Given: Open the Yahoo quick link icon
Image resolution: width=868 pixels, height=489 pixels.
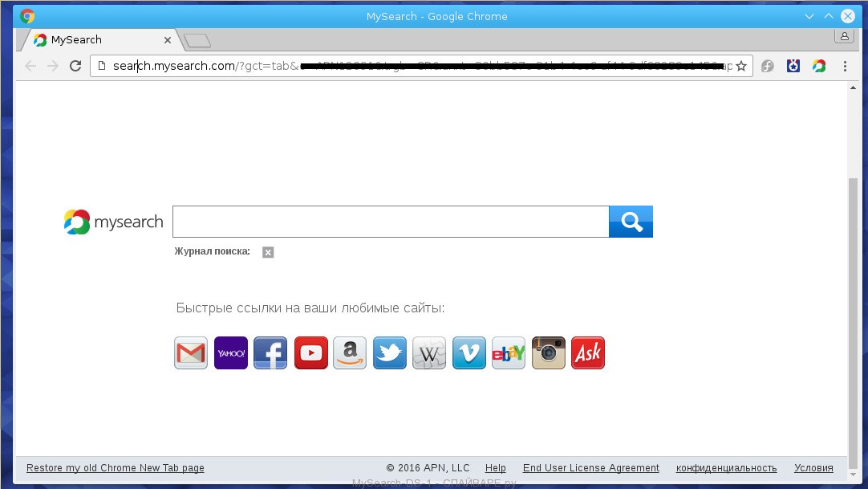Looking at the screenshot, I should click(x=231, y=353).
